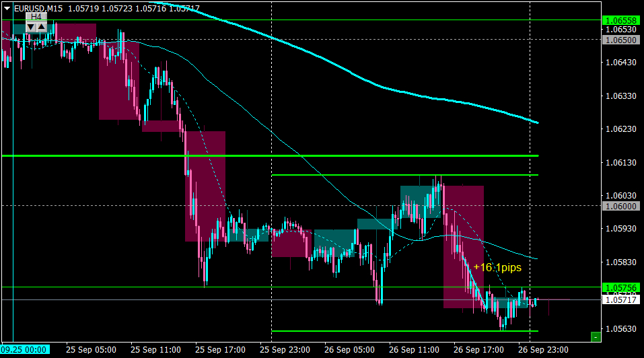The image size is (644, 358).
Task: Click the 25 Sep 23:00 time axis label
Action: (285, 350)
